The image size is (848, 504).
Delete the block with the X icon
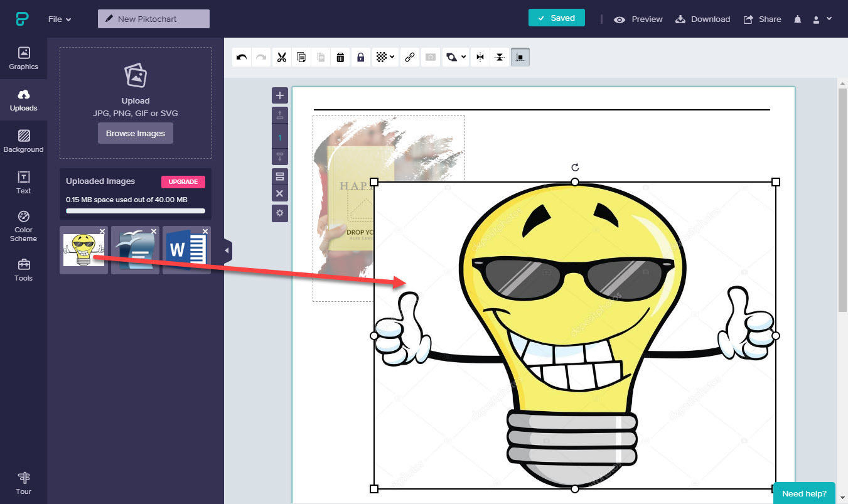pos(280,194)
